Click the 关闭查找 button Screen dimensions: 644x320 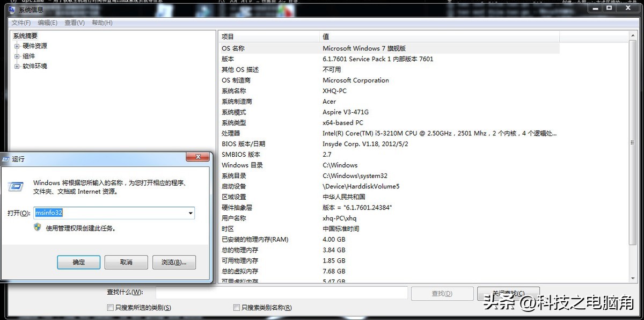pos(508,293)
